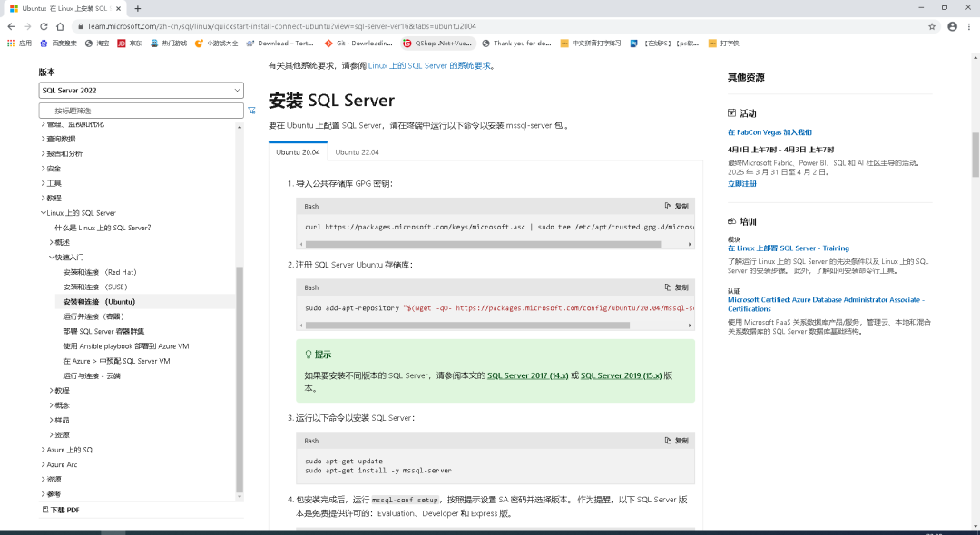Viewport: 980px width, 535px height.
Task: Click the 按标题筛选 filter input field
Action: tap(142, 111)
